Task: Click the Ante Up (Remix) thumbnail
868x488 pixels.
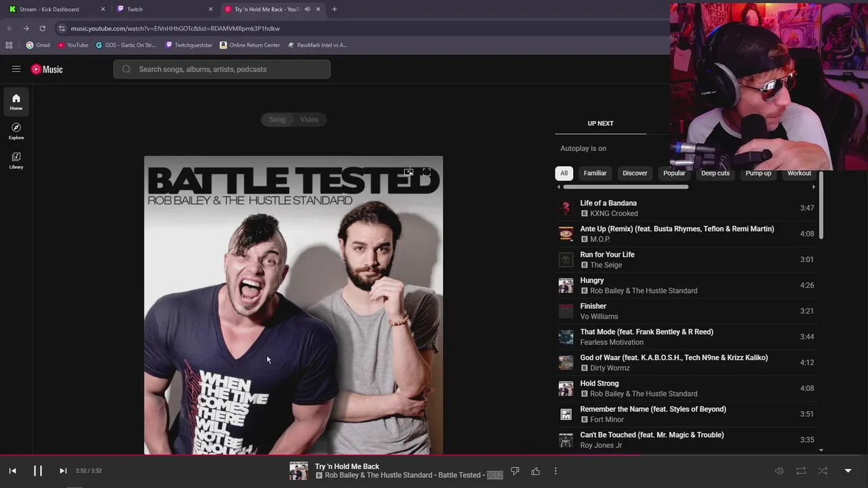Action: click(566, 234)
